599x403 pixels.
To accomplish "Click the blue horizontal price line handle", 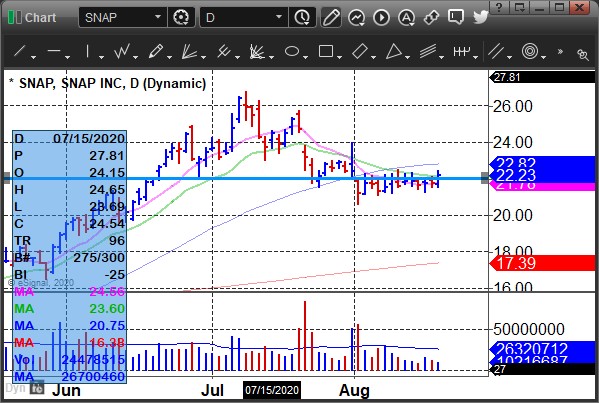I will [x=485, y=178].
